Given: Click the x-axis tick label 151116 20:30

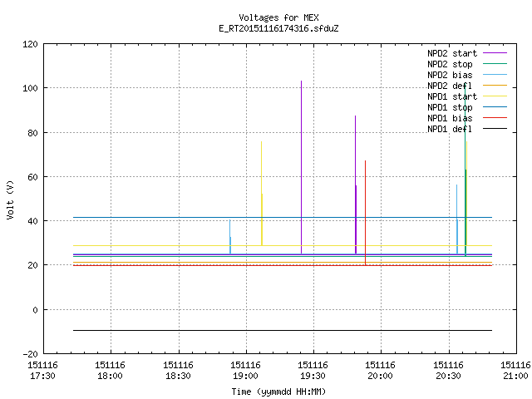Looking at the screenshot, I should tap(448, 371).
